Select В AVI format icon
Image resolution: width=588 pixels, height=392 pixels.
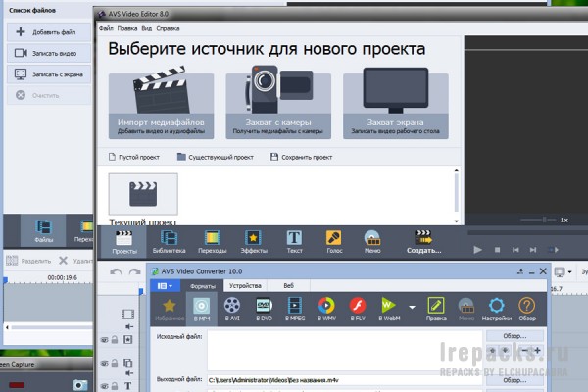pos(232,309)
